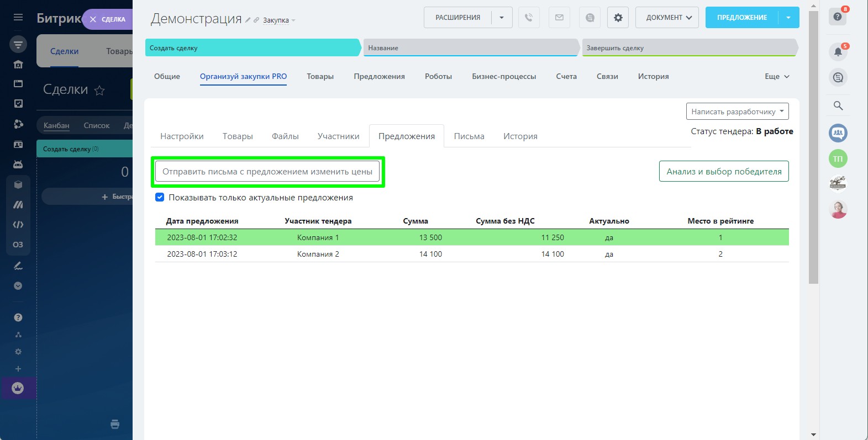The image size is (868, 440).
Task: Click the help question mark icon
Action: [838, 17]
